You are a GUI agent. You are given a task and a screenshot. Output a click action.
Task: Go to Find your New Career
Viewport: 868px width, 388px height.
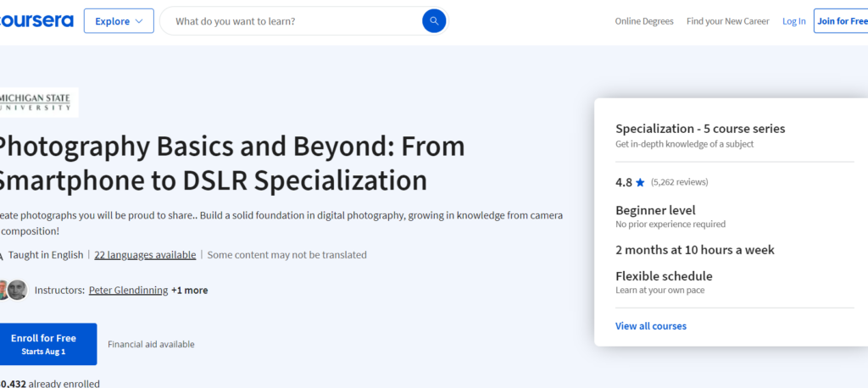728,21
